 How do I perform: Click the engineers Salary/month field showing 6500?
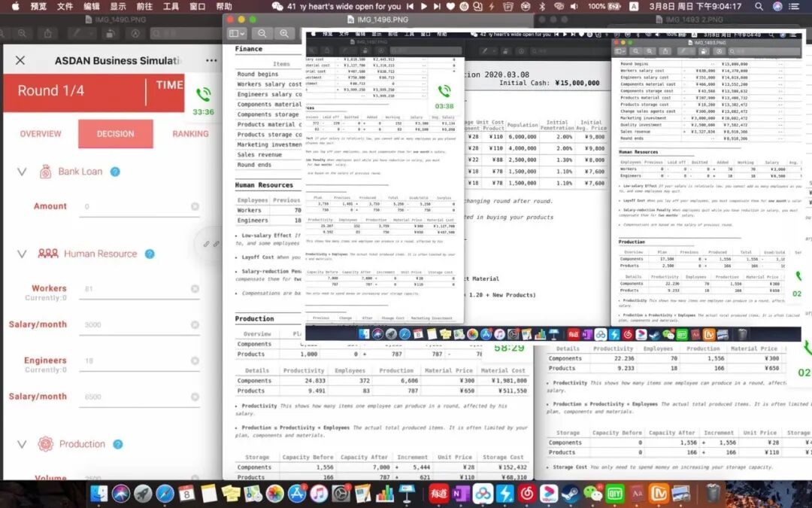(x=139, y=397)
